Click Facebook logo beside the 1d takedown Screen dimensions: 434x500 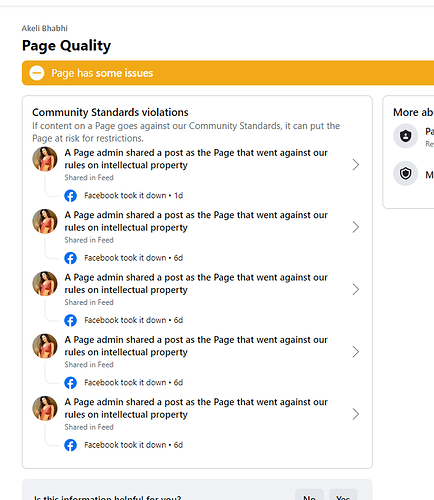pos(70,196)
